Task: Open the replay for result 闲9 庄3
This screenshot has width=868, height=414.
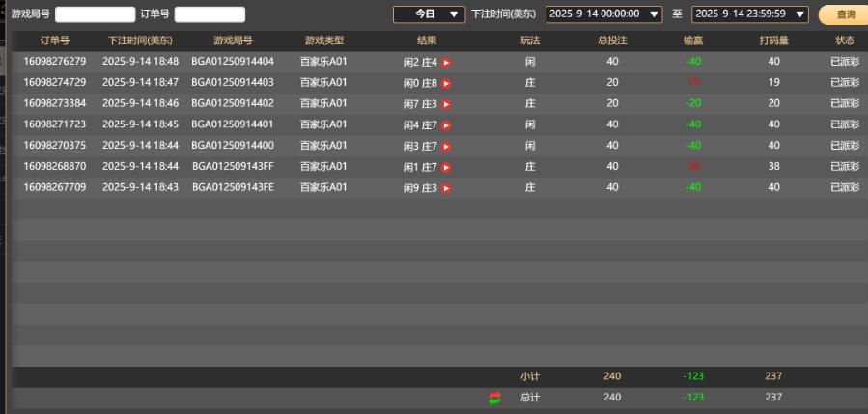Action: coord(446,188)
